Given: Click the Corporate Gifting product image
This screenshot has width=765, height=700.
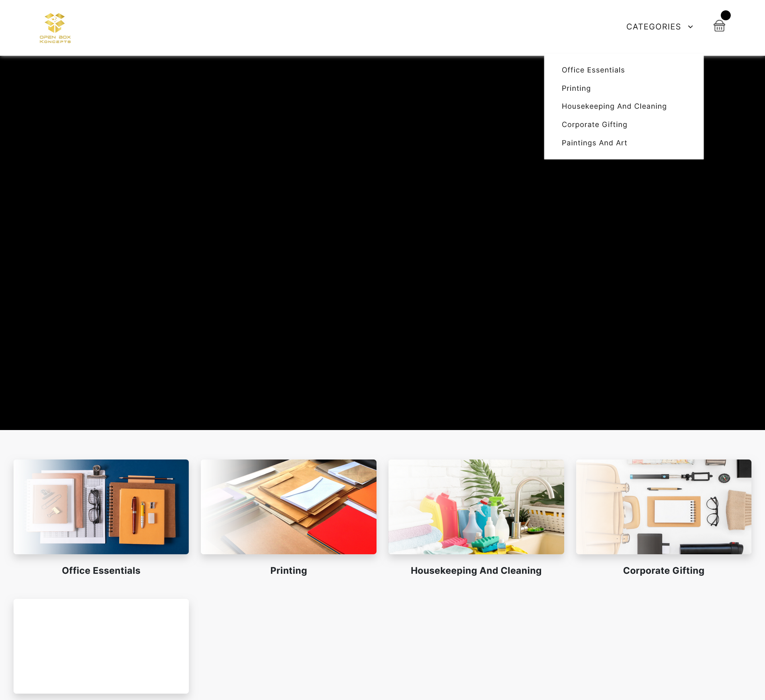Looking at the screenshot, I should pyautogui.click(x=663, y=506).
